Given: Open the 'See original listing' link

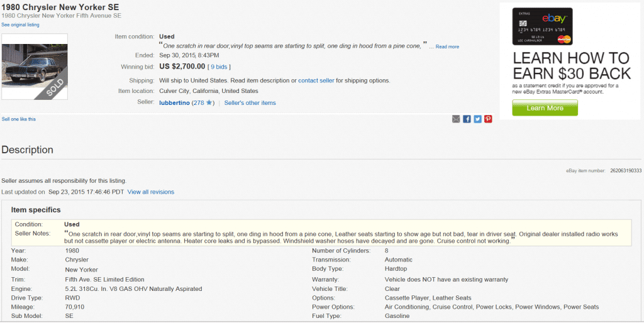Looking at the screenshot, I should point(20,25).
